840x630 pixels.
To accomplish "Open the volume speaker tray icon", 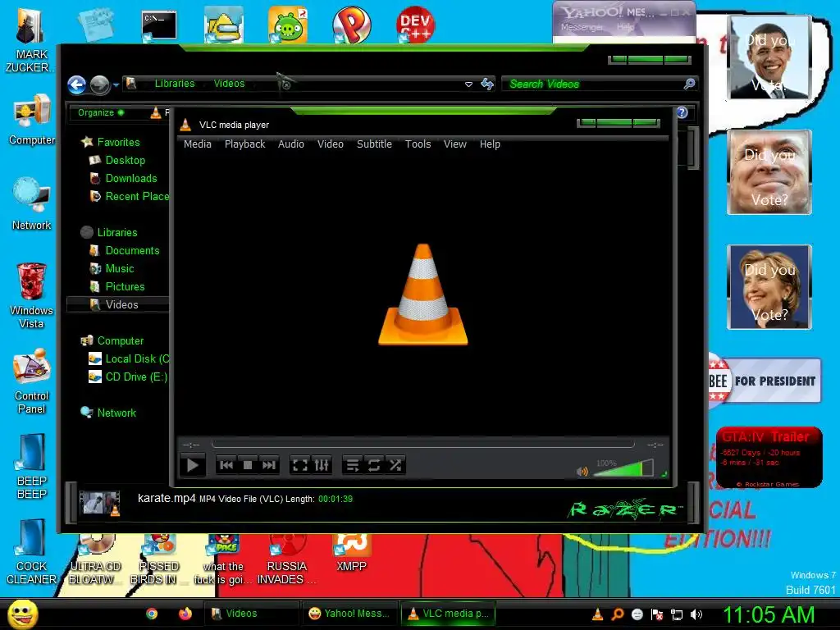I will (696, 615).
